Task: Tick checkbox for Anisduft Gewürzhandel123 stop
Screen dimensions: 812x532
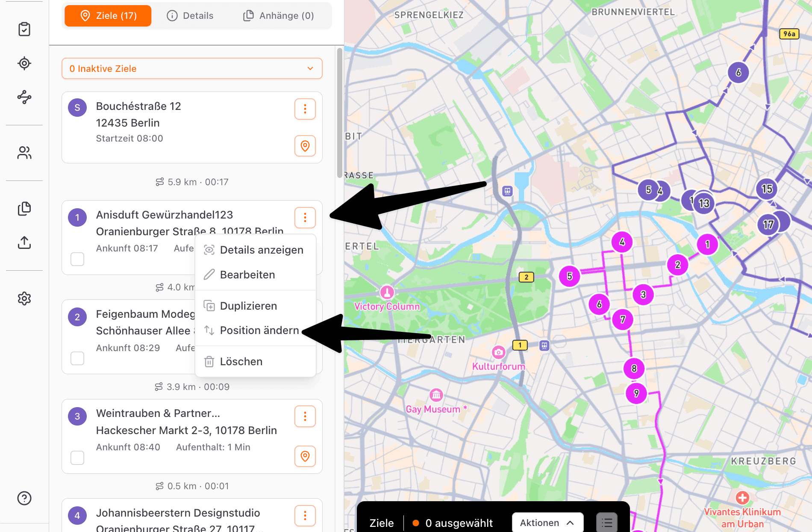Action: tap(77, 259)
